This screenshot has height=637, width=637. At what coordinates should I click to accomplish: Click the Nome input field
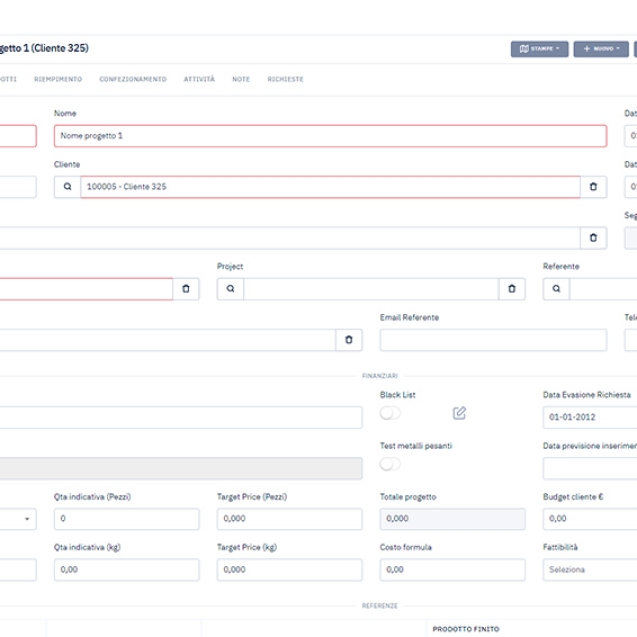330,136
